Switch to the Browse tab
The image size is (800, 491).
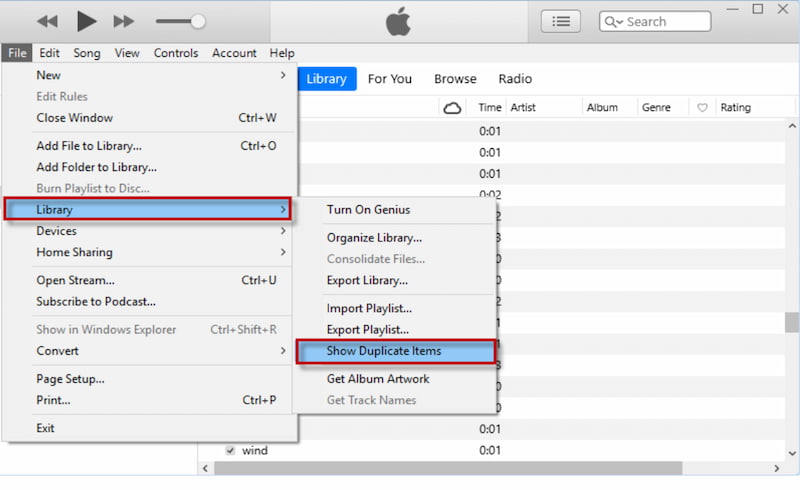tap(455, 79)
